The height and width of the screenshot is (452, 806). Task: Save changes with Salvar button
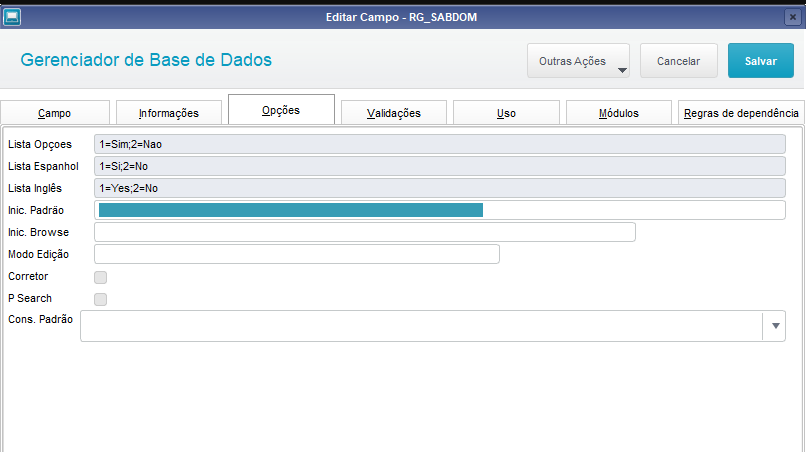[761, 61]
